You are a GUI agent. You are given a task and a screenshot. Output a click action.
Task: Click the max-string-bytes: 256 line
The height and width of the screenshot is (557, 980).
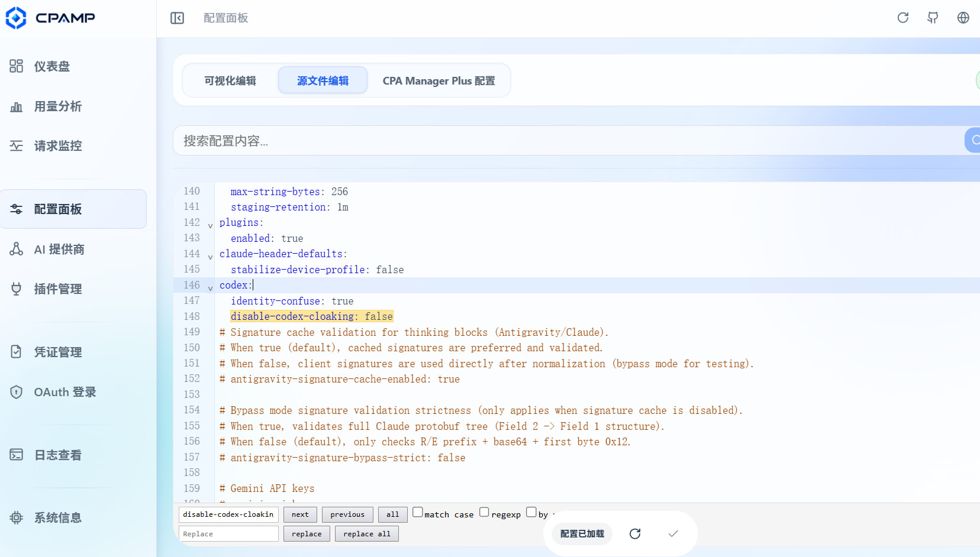pyautogui.click(x=289, y=192)
